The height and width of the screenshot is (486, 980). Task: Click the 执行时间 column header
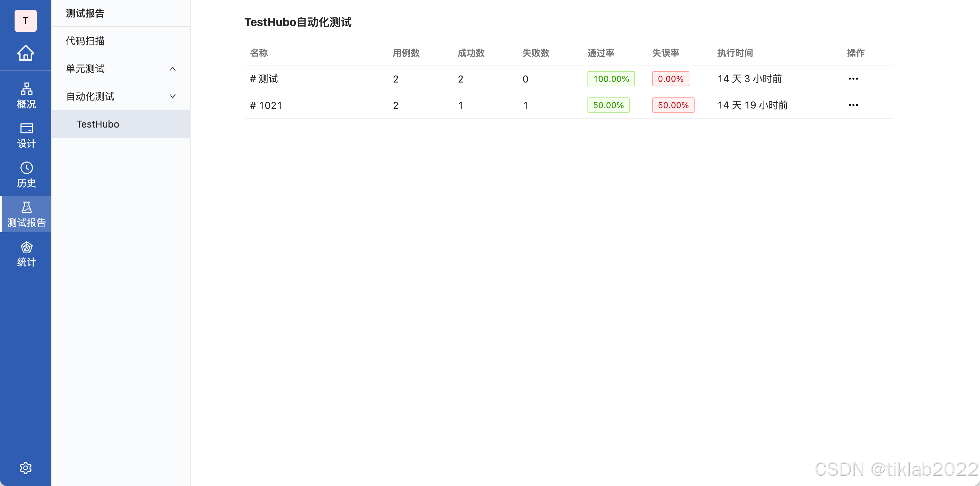pos(735,53)
